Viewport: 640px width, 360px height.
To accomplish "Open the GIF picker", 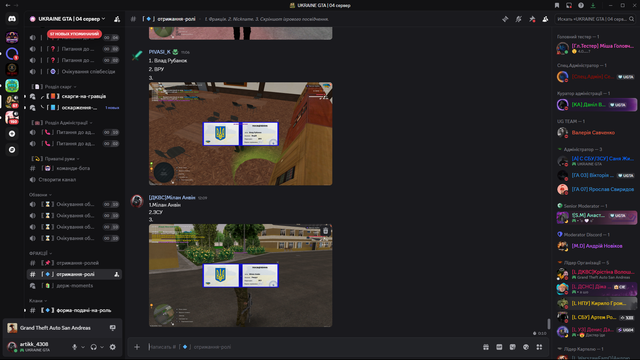I will pyautogui.click(x=499, y=347).
